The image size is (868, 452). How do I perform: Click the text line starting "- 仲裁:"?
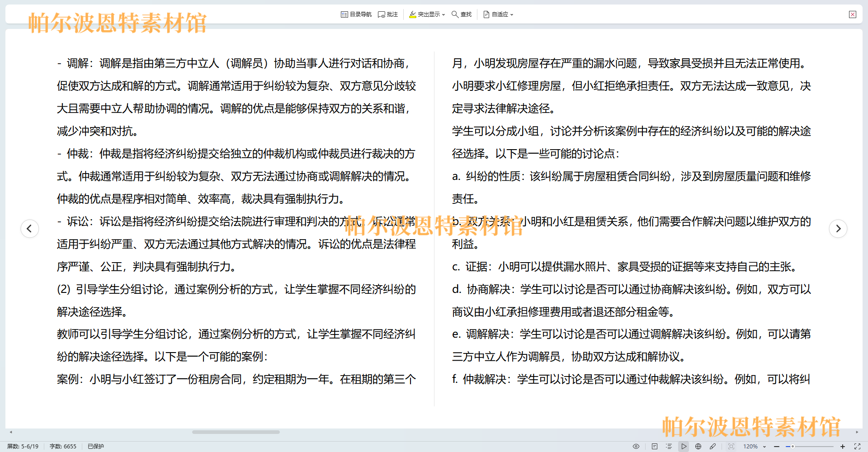(236, 154)
